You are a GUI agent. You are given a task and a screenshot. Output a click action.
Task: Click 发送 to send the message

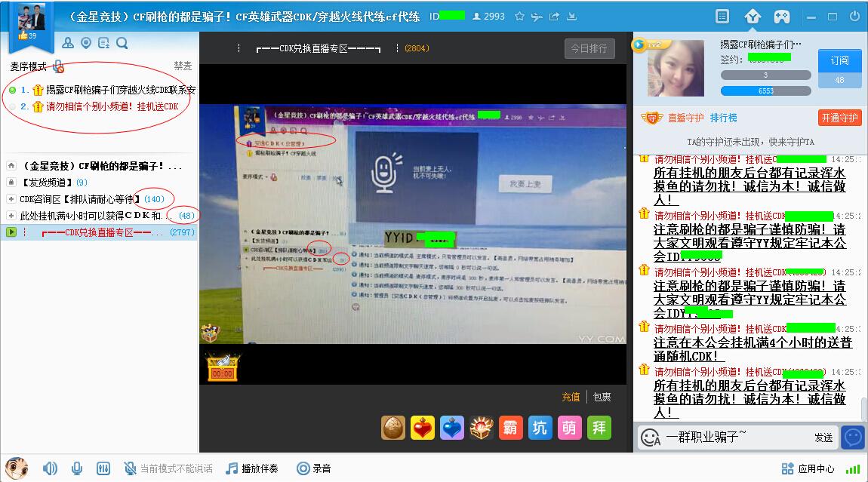coord(823,437)
